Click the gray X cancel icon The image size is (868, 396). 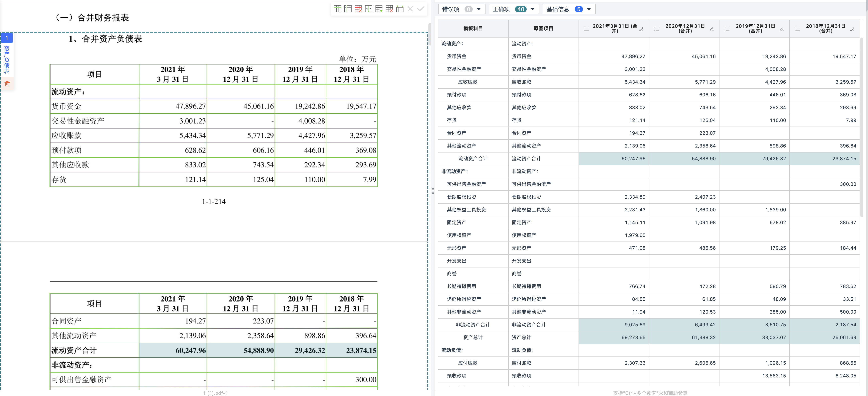tap(410, 9)
